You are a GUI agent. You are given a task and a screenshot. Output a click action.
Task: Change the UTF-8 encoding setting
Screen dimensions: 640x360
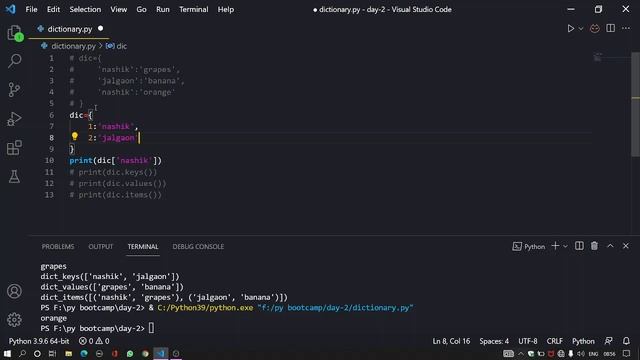coord(527,341)
